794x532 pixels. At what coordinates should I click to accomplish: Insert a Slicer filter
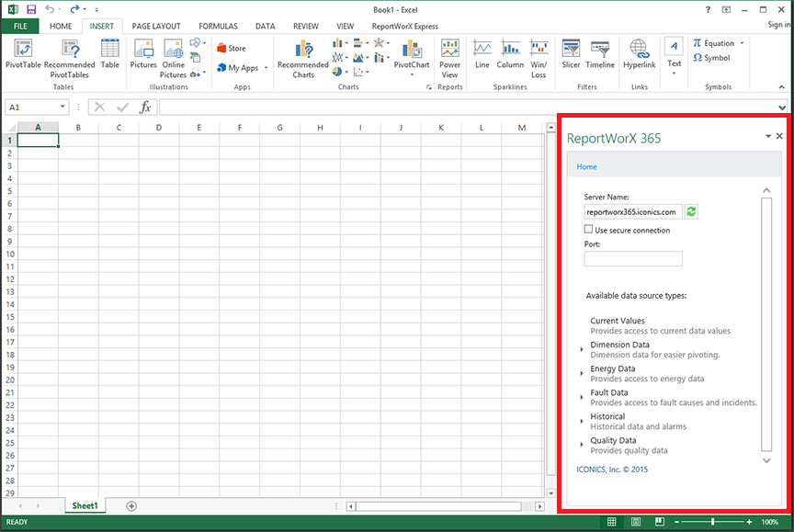[571, 54]
